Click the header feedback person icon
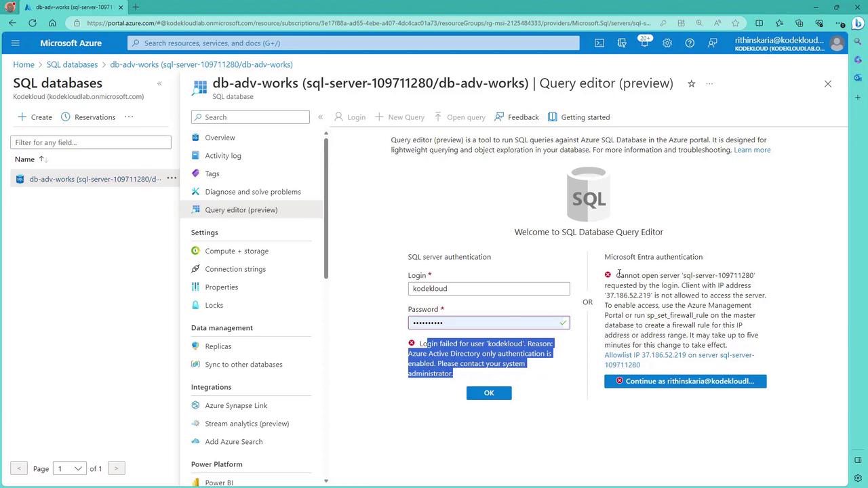Viewport: 868px width, 488px height. (x=712, y=43)
